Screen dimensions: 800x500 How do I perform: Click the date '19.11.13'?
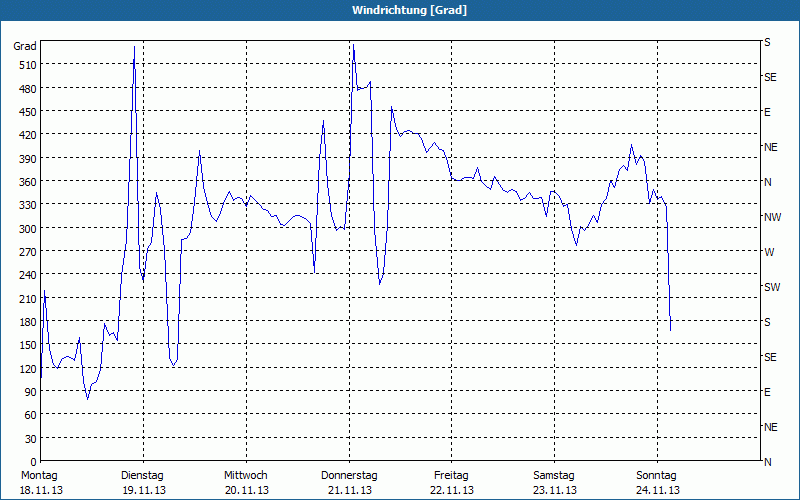(x=144, y=490)
